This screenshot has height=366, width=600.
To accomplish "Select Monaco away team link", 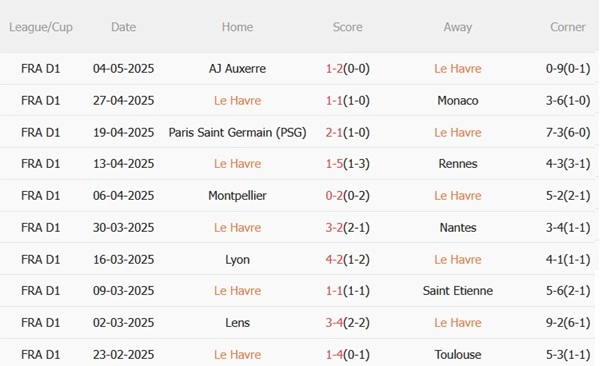I will click(x=458, y=100).
